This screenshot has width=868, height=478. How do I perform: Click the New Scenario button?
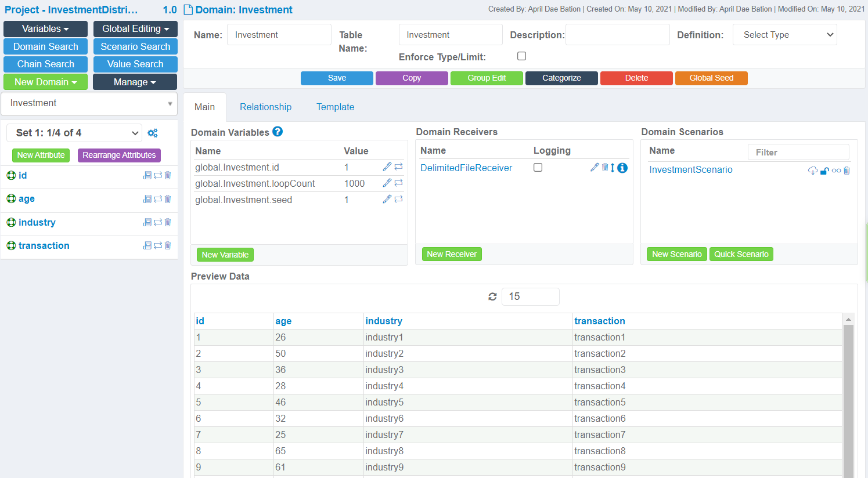pos(677,254)
